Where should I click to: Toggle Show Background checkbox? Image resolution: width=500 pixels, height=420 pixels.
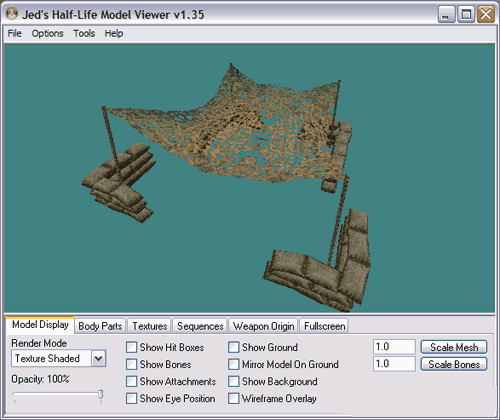tap(234, 381)
